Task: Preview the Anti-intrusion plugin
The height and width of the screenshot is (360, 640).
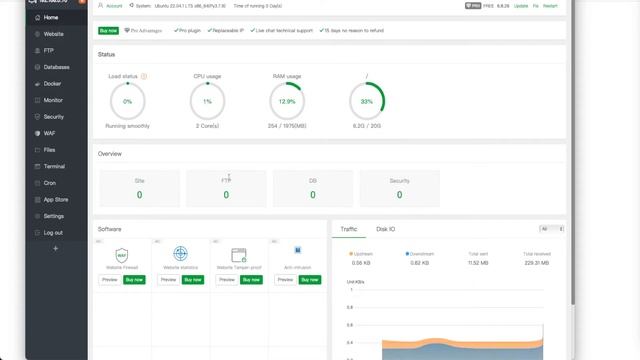Action: (285, 280)
